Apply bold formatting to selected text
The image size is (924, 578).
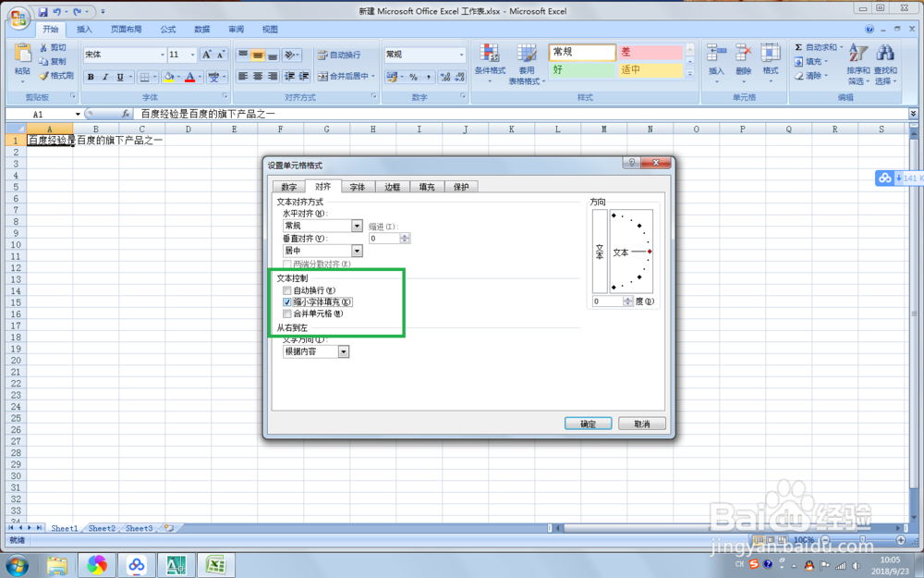[x=91, y=76]
